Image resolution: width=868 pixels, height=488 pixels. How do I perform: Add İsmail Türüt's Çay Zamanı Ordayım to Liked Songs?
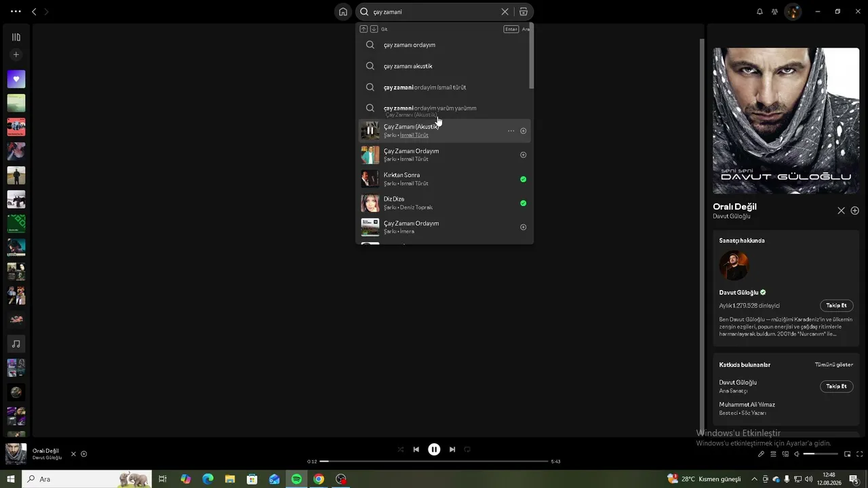point(523,155)
